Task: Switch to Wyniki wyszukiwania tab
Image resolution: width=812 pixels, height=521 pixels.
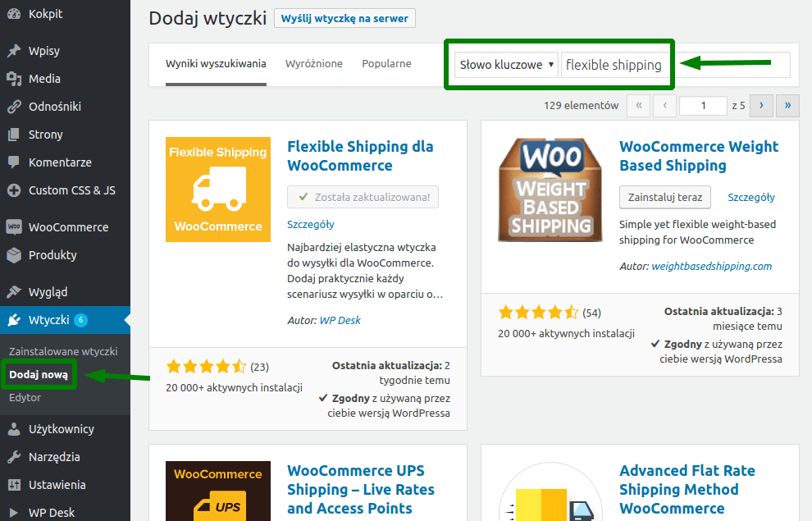Action: (x=216, y=64)
